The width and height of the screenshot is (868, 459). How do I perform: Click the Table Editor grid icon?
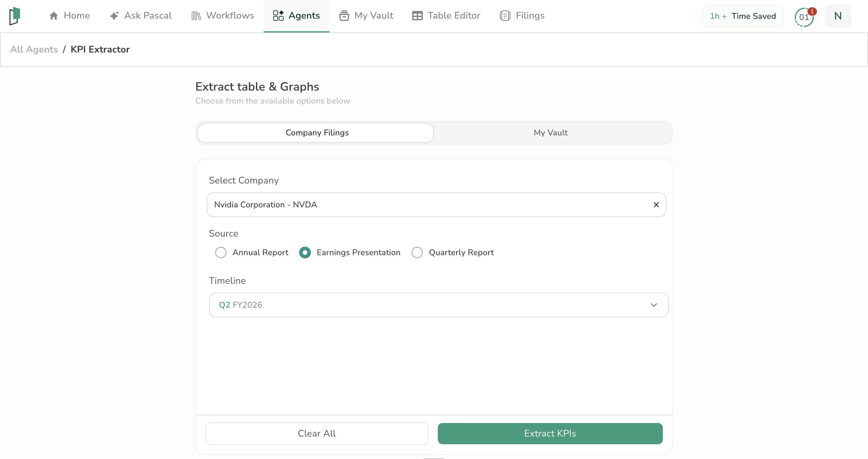[417, 16]
